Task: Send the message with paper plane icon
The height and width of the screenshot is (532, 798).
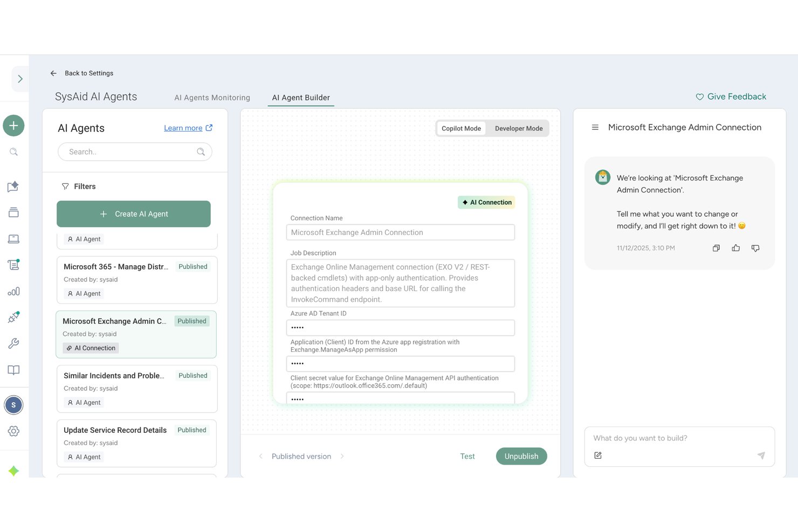Action: pos(761,455)
